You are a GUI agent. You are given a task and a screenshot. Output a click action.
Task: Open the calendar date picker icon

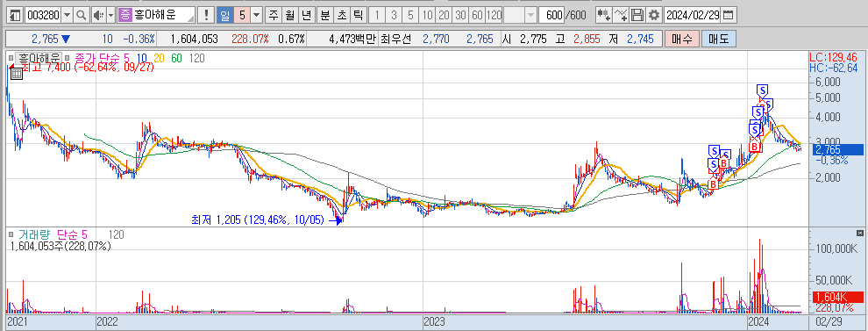click(x=729, y=15)
